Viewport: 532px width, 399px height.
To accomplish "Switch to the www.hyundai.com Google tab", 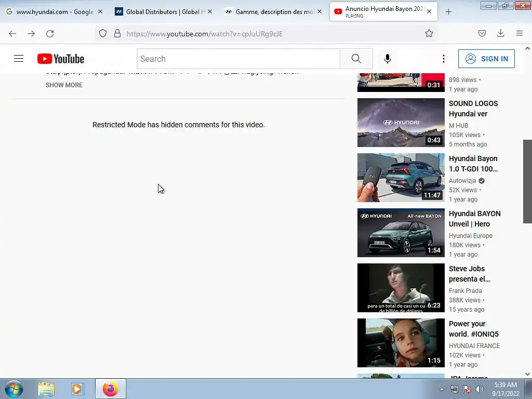I will (54, 12).
